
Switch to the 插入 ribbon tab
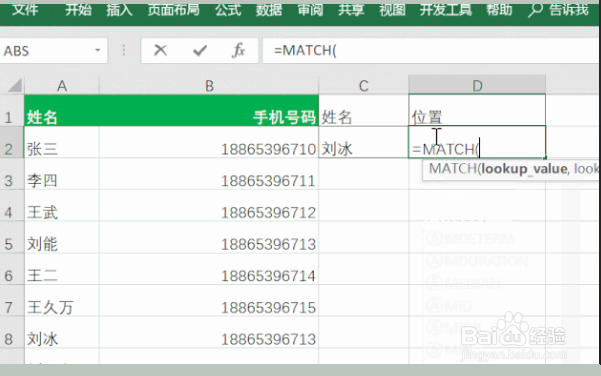coord(119,10)
